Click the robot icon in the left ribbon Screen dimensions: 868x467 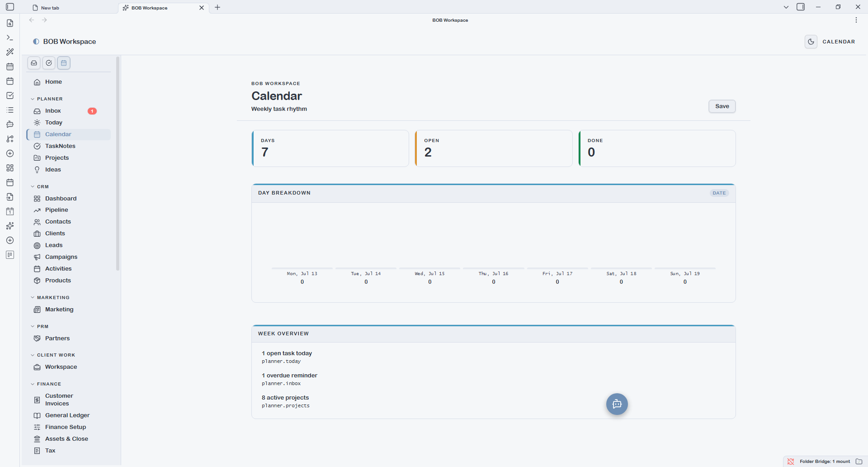pos(10,124)
